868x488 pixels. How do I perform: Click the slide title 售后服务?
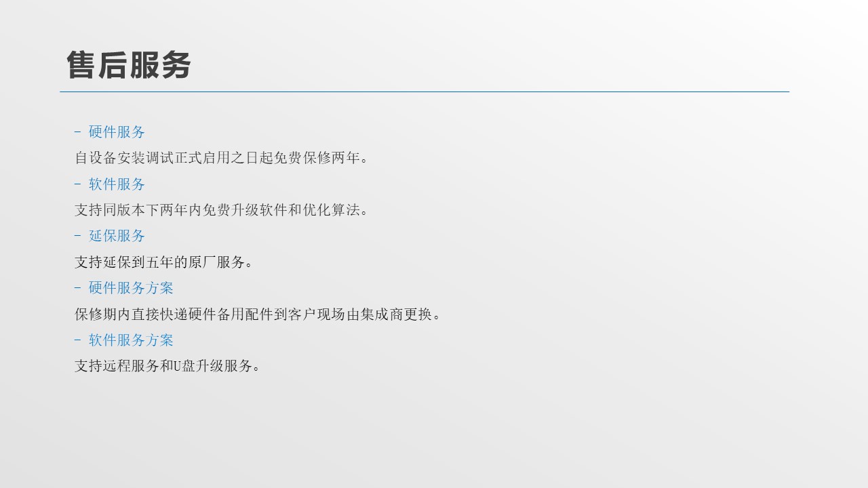pyautogui.click(x=129, y=66)
